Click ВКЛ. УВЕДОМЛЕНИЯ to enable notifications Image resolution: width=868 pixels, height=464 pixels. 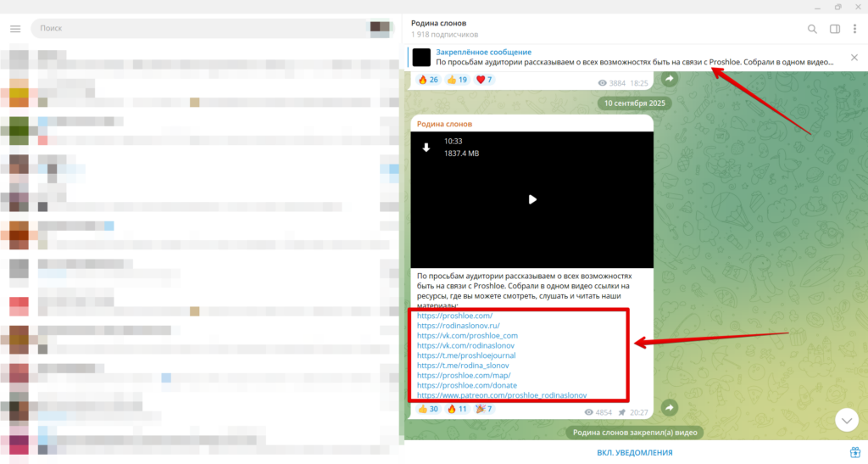coord(634,452)
